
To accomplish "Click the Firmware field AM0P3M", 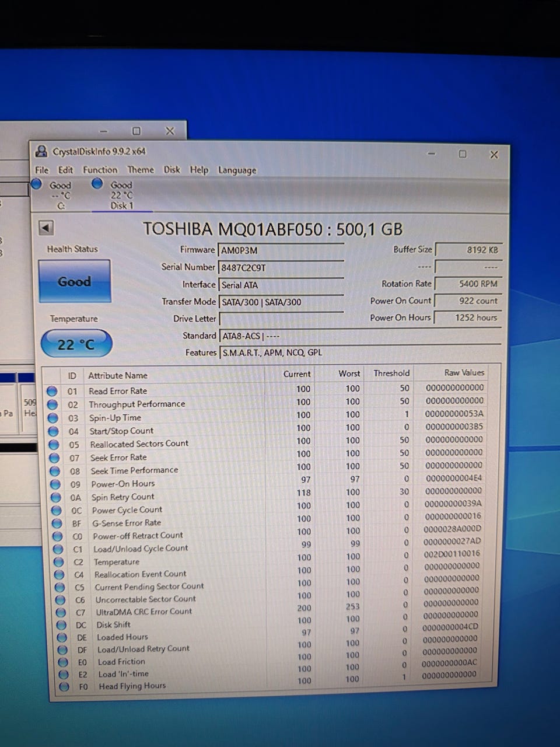I will 281,250.
